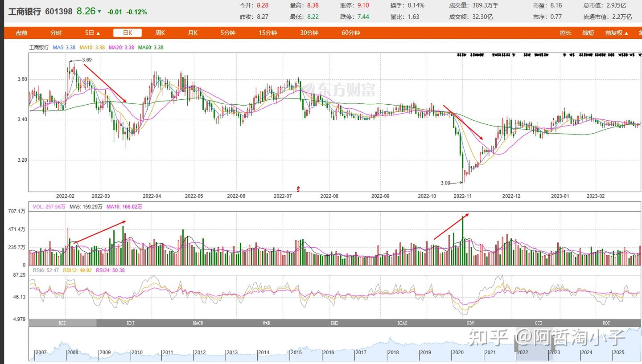Jump to 2025 on the overview timeline
Screen dimensions: 642x364
(619, 352)
